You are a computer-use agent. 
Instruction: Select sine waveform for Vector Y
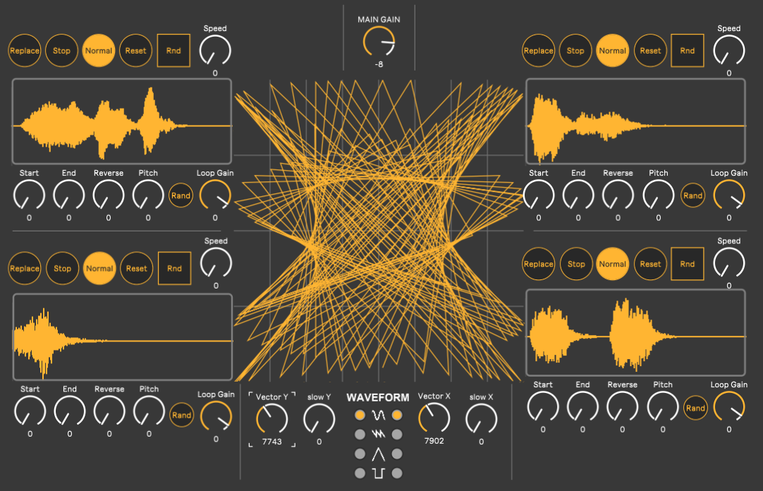[x=360, y=415]
